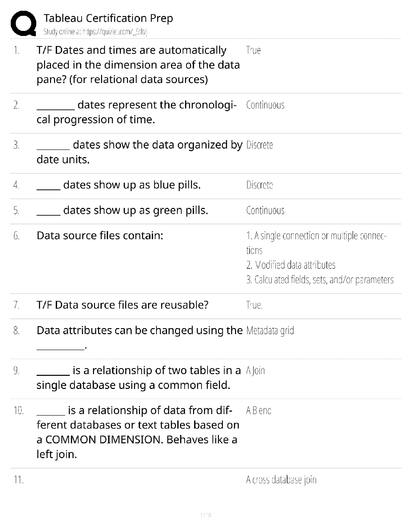Select the chronological progression of time question
411x532 pixels.
click(x=136, y=112)
